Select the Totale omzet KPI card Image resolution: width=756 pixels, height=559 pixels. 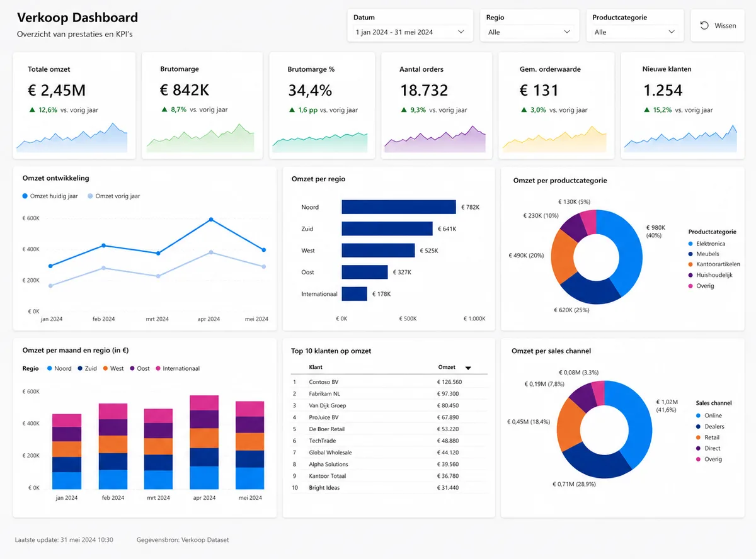tap(74, 105)
